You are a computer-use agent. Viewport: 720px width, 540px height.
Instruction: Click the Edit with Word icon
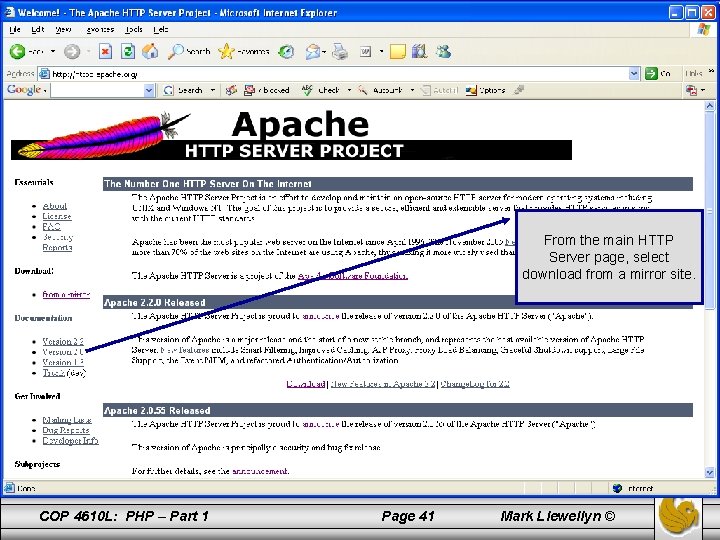[365, 51]
